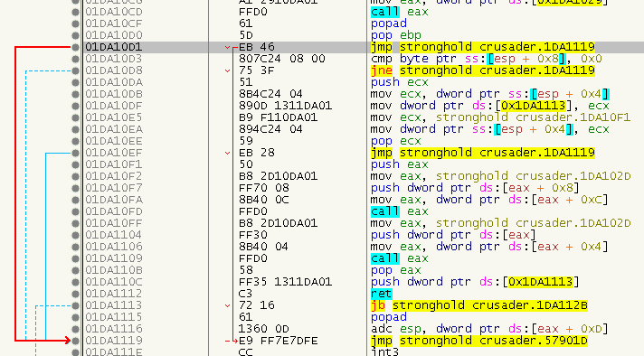
Task: Click the breakpoint dot at address 01DA1112
Action: (75, 294)
